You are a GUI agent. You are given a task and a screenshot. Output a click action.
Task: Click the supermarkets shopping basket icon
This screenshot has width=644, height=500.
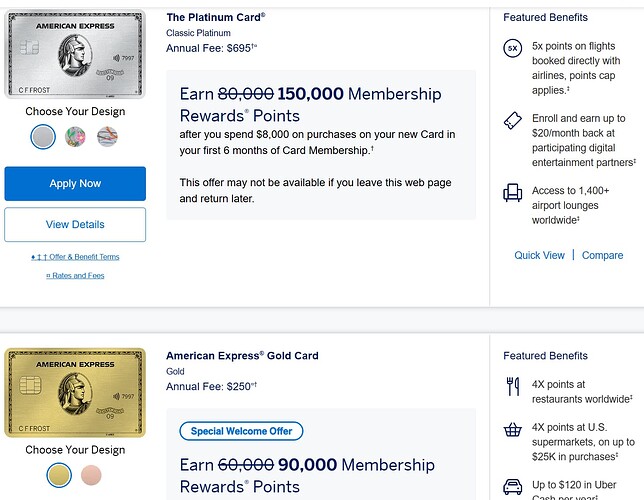(x=513, y=430)
